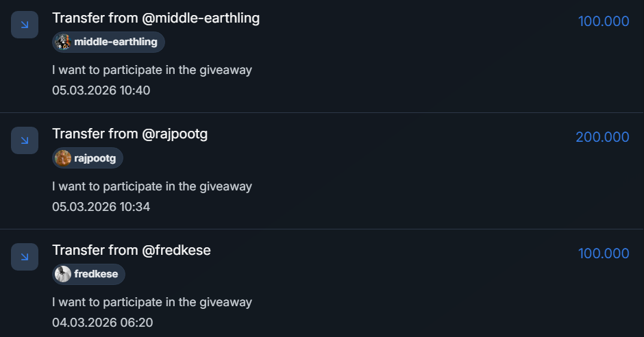The height and width of the screenshot is (337, 644).
Task: Open fredkese avatar picture
Action: pos(63,274)
